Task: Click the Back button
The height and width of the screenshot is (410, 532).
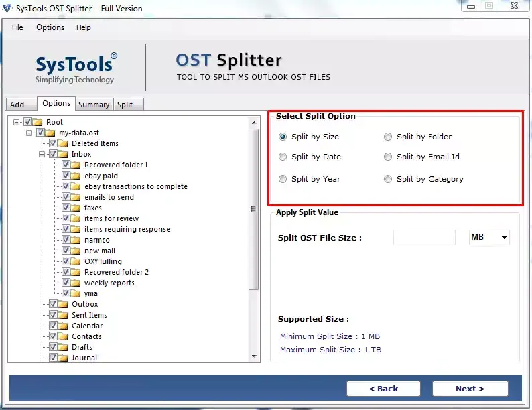Action: point(383,389)
